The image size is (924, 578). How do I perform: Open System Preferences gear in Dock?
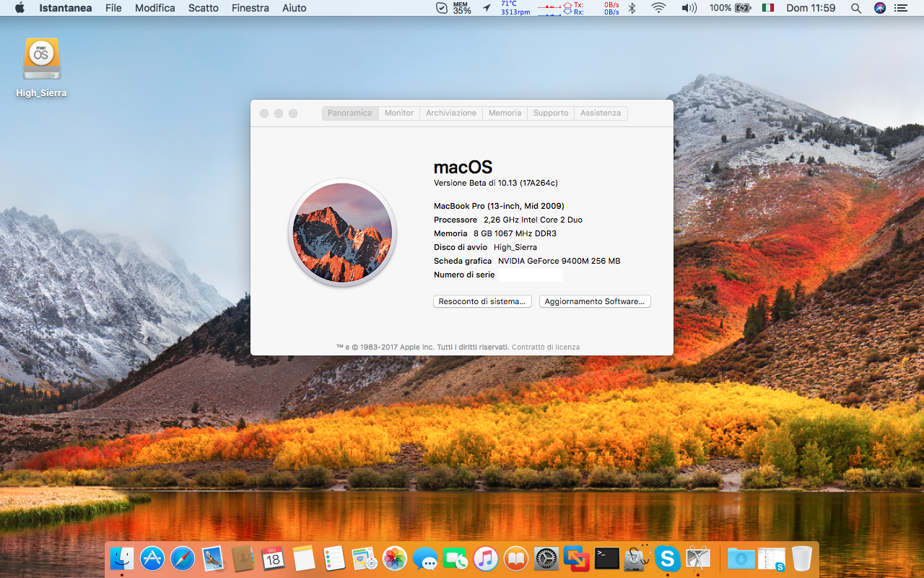click(x=546, y=558)
